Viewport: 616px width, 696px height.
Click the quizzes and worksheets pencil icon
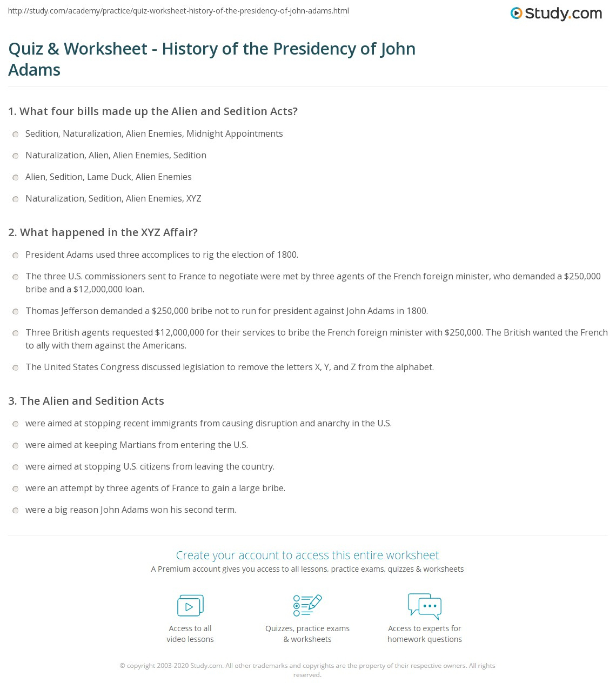click(x=307, y=605)
